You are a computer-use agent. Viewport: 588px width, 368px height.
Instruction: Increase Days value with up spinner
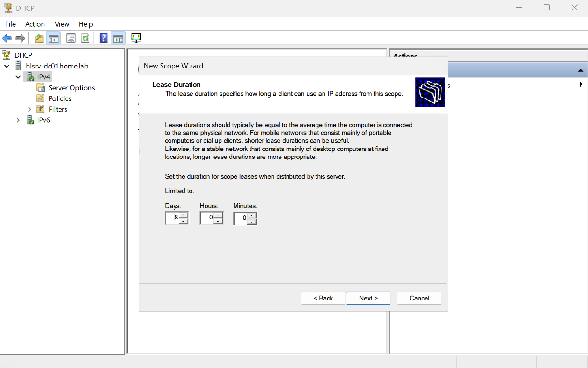184,215
